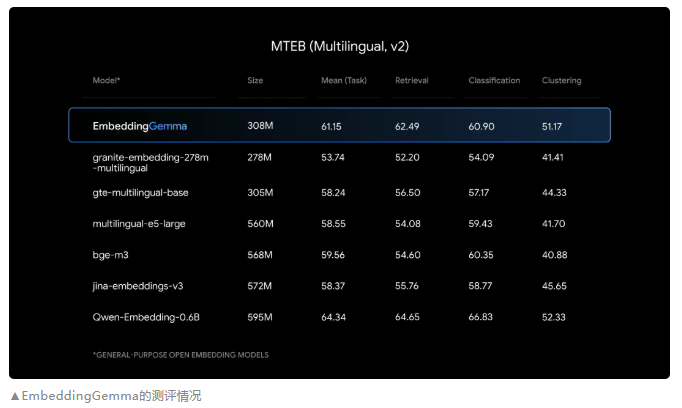Click EmbeddingGemma clustering score 51.17

tap(552, 127)
